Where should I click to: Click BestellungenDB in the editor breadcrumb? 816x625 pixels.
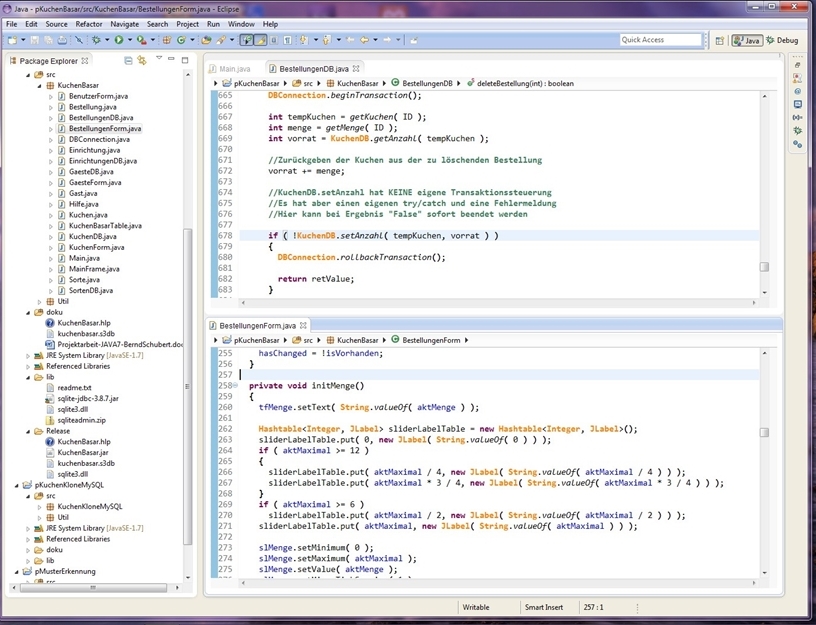427,84
